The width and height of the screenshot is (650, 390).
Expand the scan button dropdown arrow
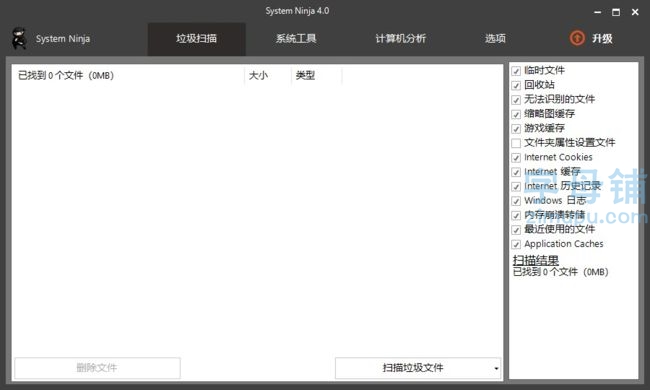point(496,368)
